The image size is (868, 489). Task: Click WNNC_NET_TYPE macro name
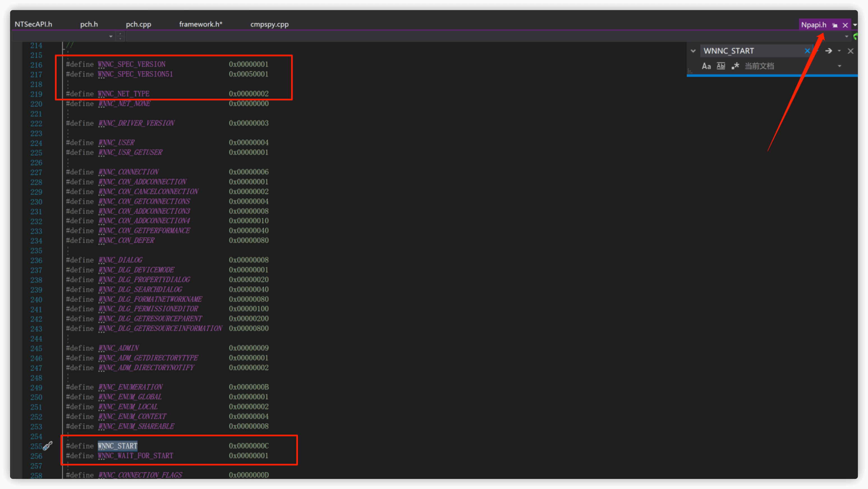[124, 94]
